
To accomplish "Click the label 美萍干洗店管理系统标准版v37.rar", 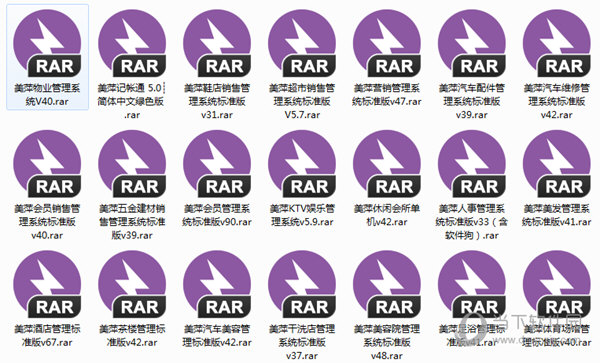I will tap(302, 342).
